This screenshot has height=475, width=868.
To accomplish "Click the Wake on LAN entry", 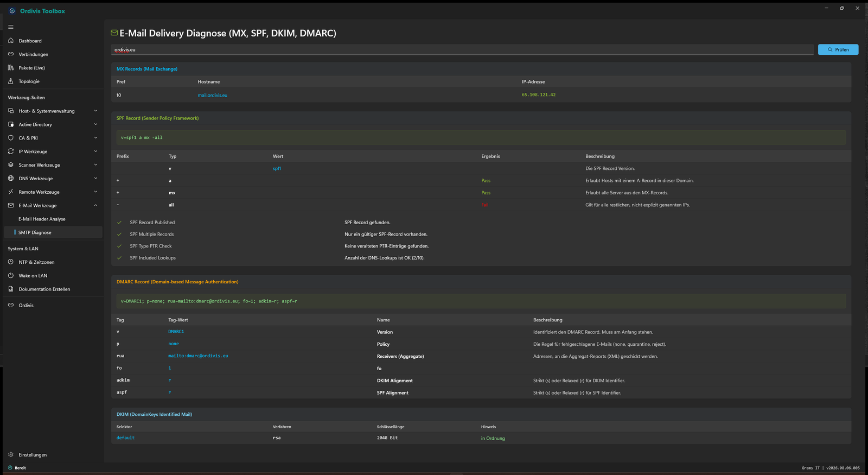I will coord(53,276).
